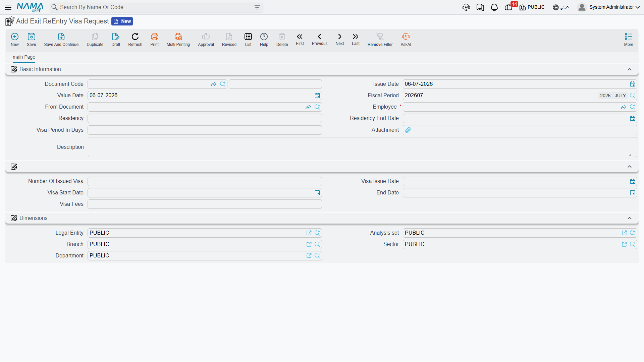Screen dimensions: 644x362
Task: Click the New document toolbar icon
Action: coord(15,40)
